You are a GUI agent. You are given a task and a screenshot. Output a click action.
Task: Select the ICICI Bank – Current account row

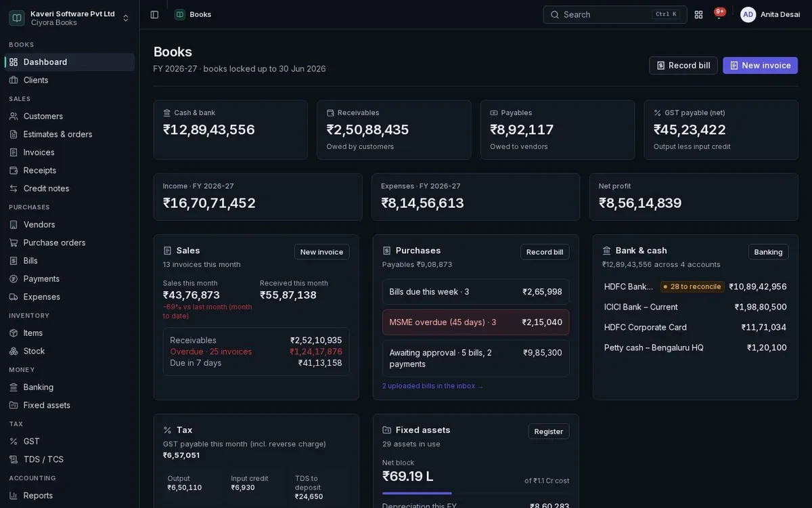click(696, 307)
